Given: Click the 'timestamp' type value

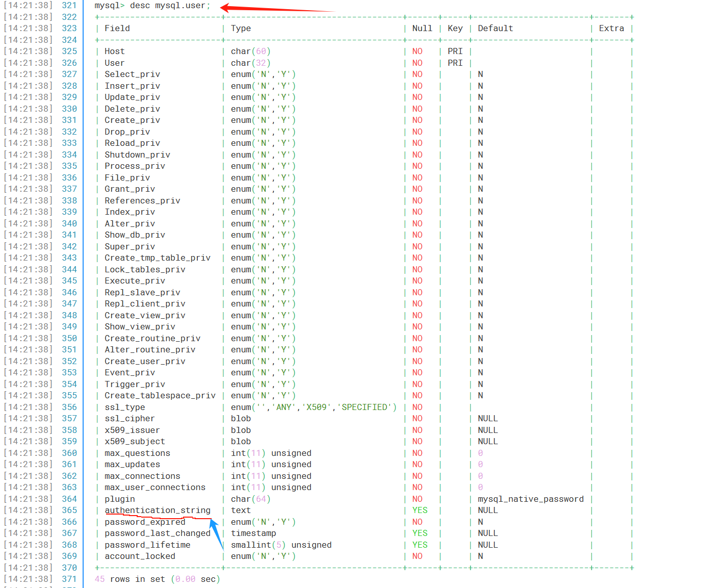Looking at the screenshot, I should (x=253, y=533).
